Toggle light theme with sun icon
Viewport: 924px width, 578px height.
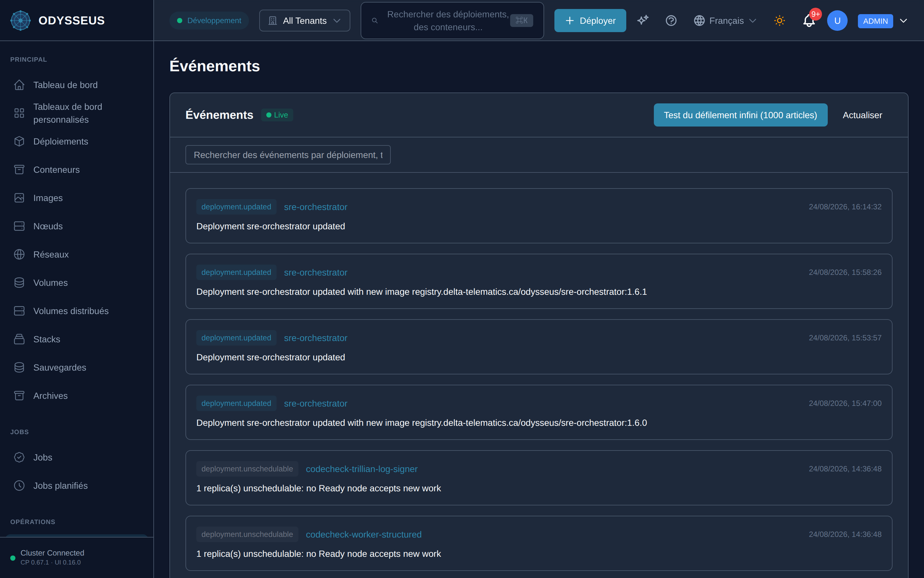tap(779, 21)
